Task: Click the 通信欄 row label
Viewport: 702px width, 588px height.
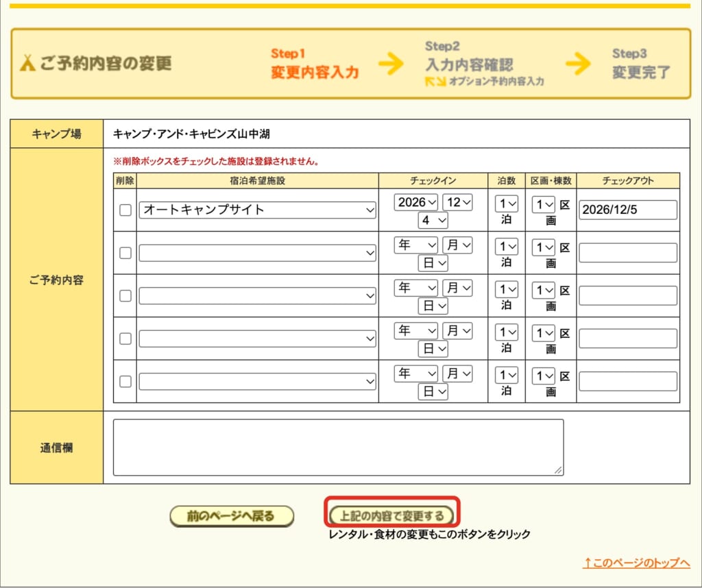Action: pyautogui.click(x=56, y=448)
